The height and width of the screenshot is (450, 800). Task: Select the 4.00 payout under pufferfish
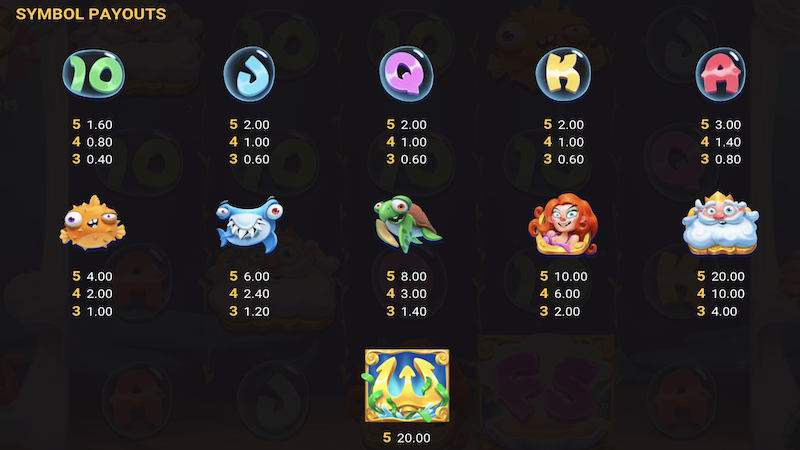(99, 277)
